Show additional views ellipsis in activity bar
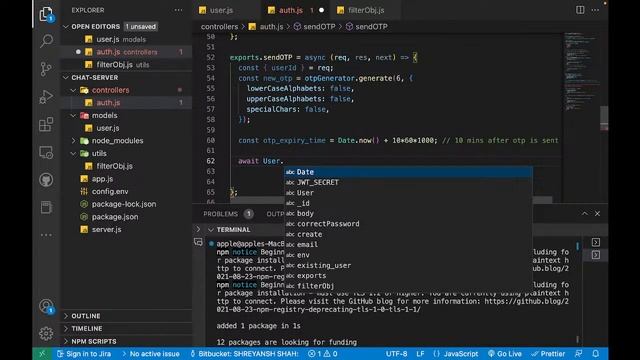Image resolution: width=640 pixels, height=360 pixels. pyautogui.click(x=46, y=235)
